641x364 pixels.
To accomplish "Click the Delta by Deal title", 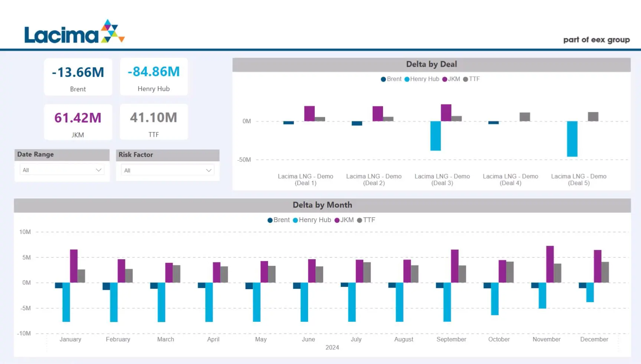I will [x=431, y=64].
